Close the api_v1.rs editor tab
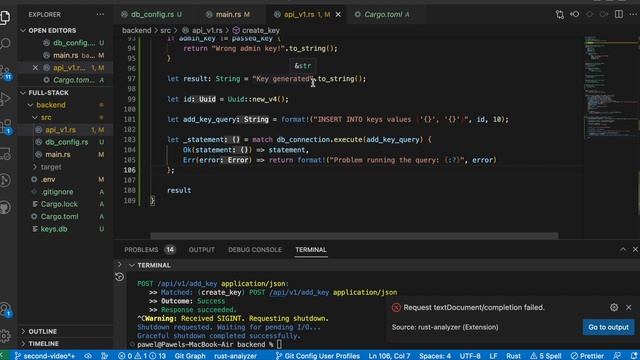The width and height of the screenshot is (640, 360). (x=338, y=14)
